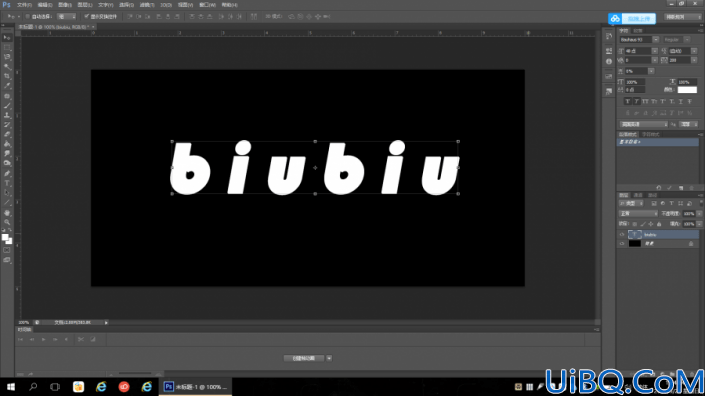Screen dimensions: 705x396
Task: Expand the font size dropdown
Action: (x=655, y=51)
